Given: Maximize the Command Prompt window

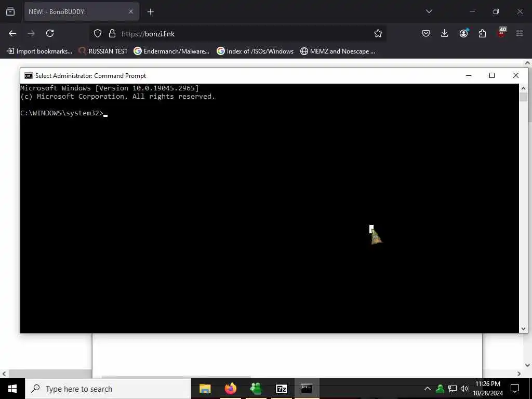Looking at the screenshot, I should point(492,76).
